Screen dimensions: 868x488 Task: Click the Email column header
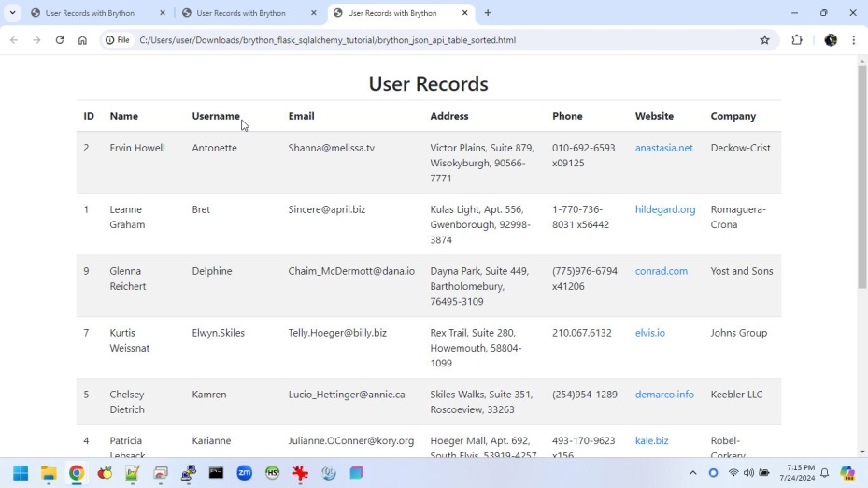click(x=301, y=116)
